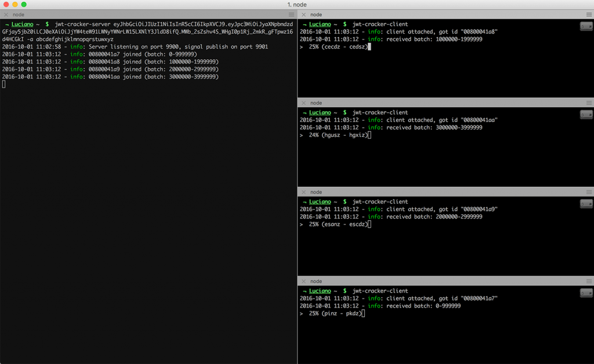Click the corner badge in client 00800041a7 pane

(x=586, y=293)
